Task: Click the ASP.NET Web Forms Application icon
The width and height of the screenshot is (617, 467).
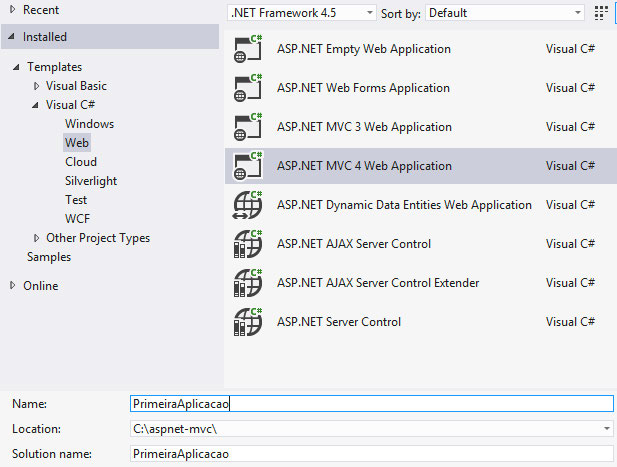Action: [x=248, y=88]
